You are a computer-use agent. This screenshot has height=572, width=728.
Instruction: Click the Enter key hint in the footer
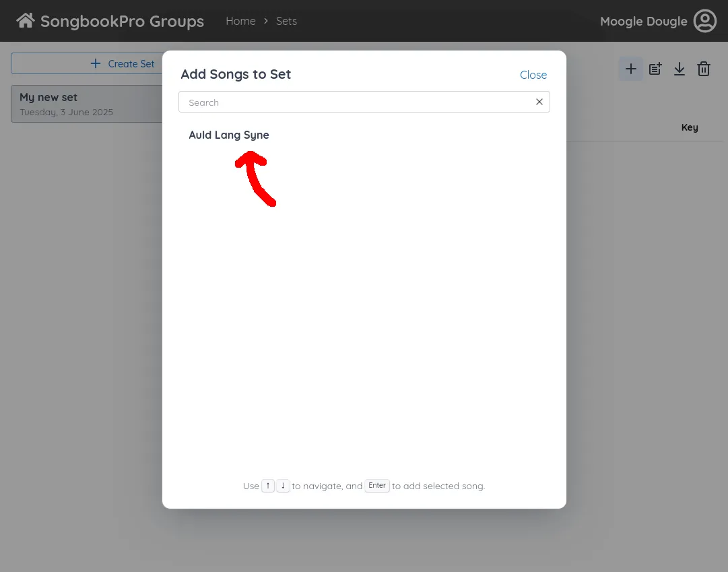[377, 485]
